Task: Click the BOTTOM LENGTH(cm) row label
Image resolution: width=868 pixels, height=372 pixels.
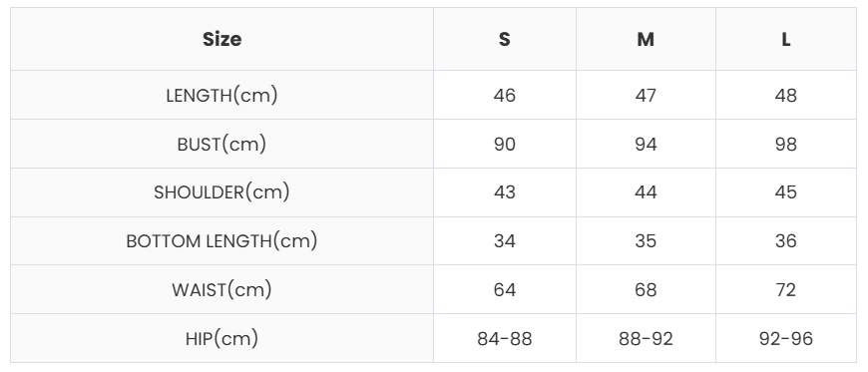Action: [221, 240]
